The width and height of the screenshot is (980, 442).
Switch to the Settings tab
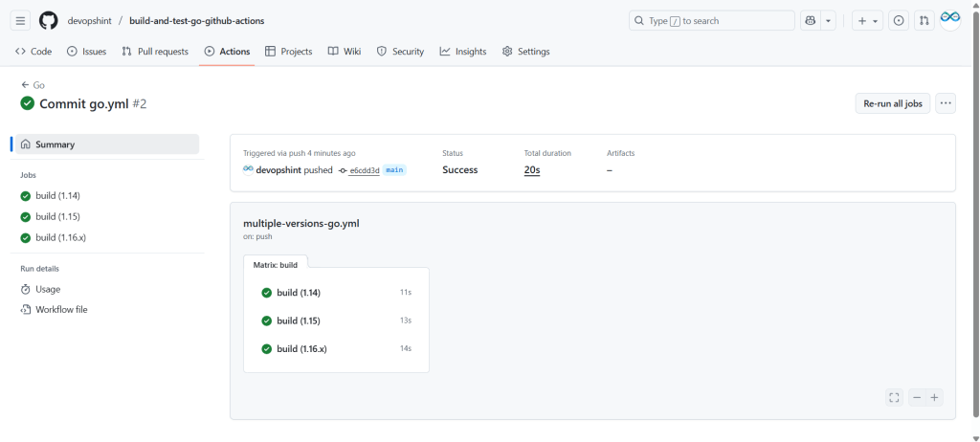coord(525,52)
